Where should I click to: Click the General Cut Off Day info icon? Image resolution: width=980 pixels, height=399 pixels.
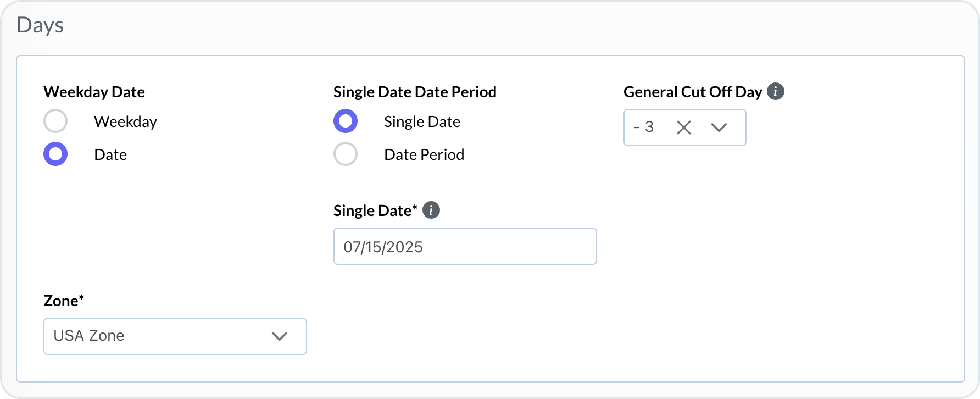tap(775, 91)
